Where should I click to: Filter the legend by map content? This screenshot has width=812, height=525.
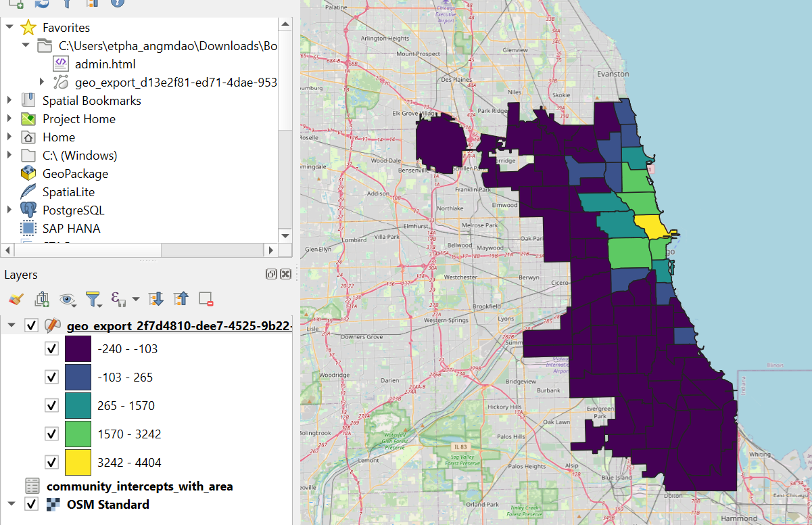(x=94, y=299)
